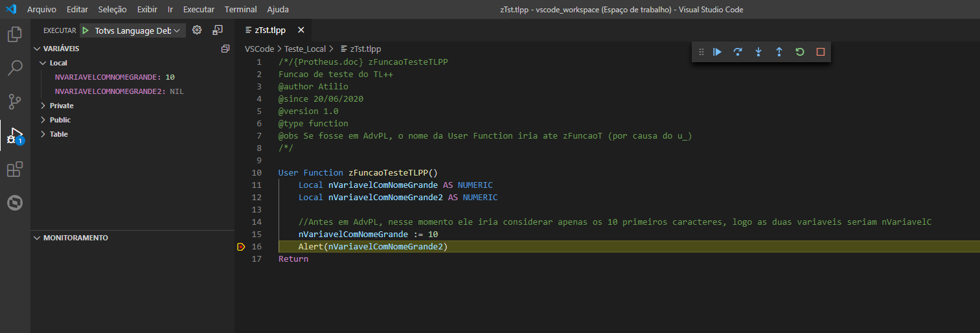
Task: Open the Extensions view
Action: pos(15,170)
